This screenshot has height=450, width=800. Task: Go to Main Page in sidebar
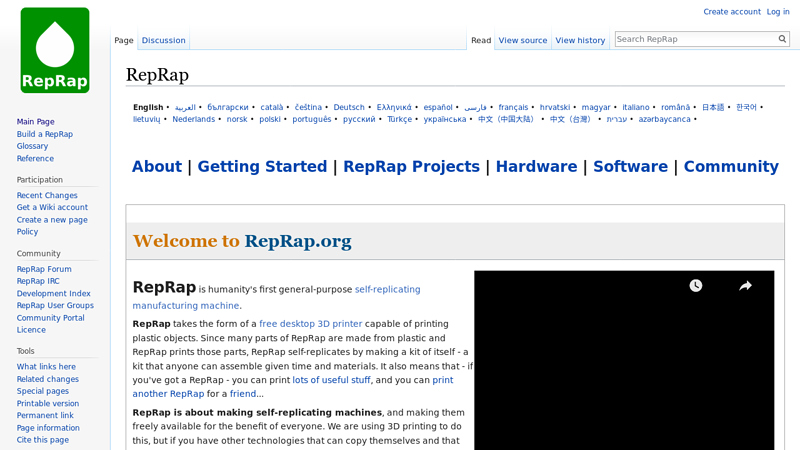pyautogui.click(x=35, y=121)
